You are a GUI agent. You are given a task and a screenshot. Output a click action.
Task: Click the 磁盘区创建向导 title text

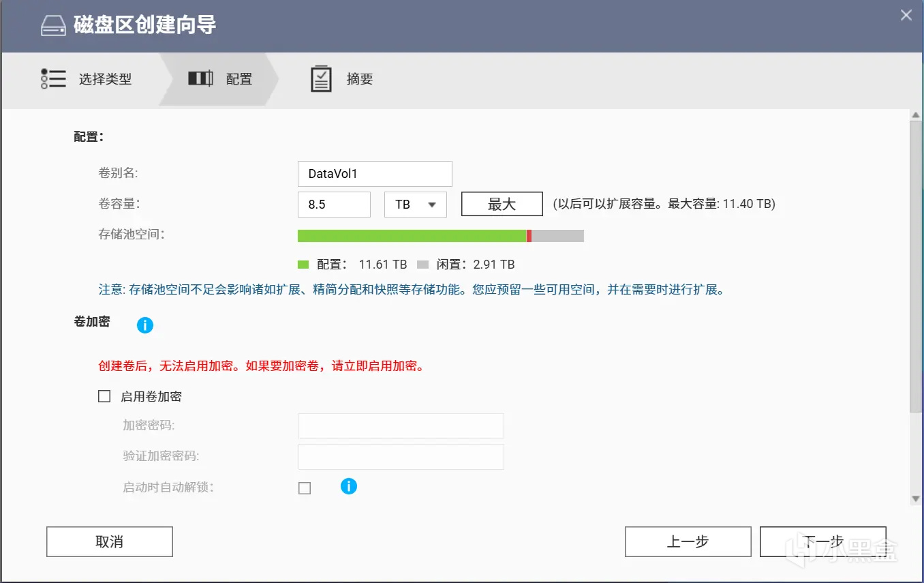(x=145, y=26)
